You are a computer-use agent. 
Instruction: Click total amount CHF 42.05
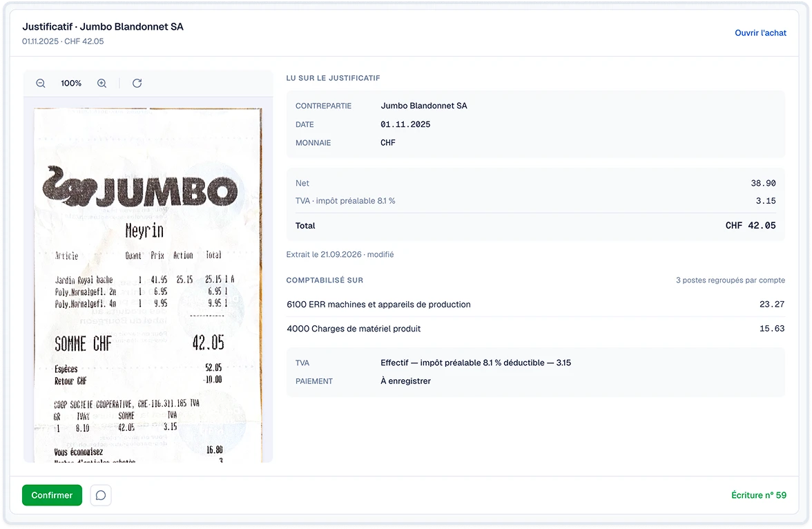point(751,225)
